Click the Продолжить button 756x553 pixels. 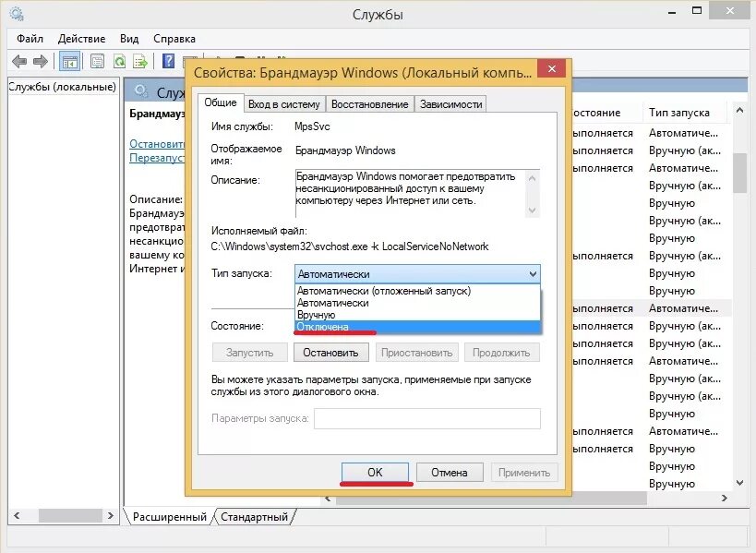tap(501, 353)
